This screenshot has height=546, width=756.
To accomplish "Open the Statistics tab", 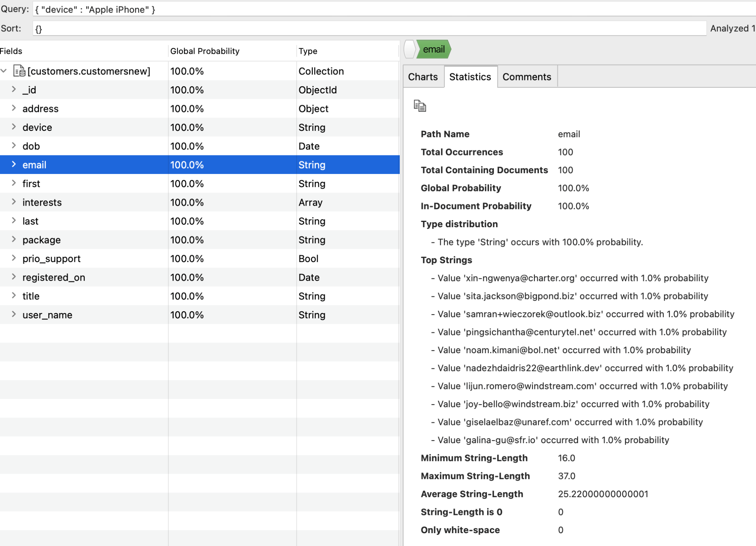I will click(x=470, y=77).
